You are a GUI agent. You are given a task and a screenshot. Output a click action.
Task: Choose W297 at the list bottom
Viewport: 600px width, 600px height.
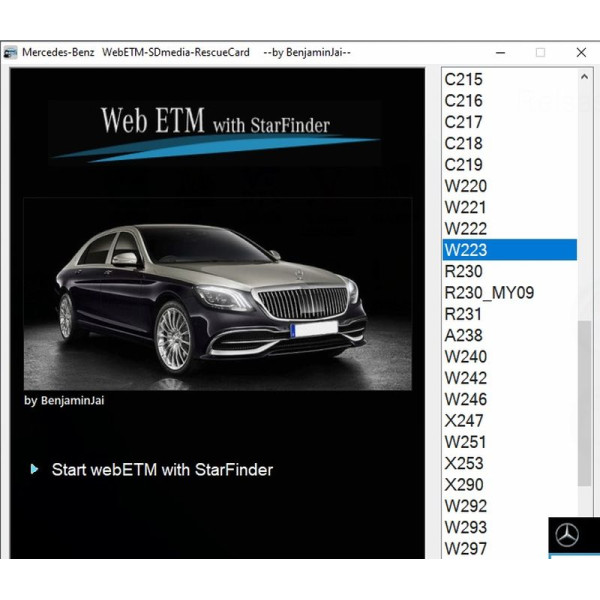[x=465, y=548]
